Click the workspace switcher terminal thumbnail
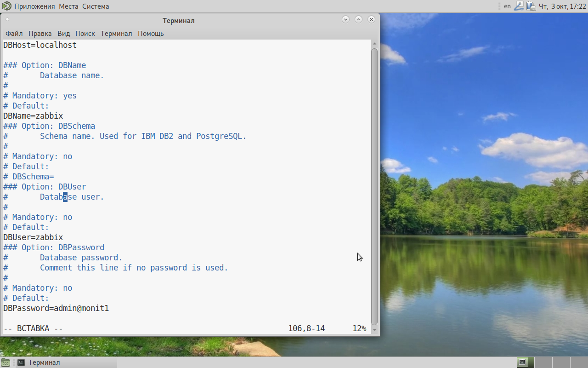This screenshot has height=368, width=588. coord(523,362)
